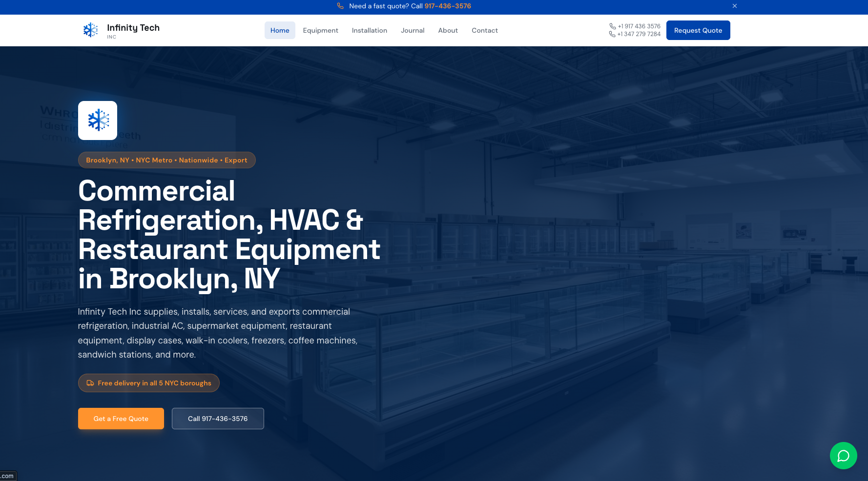Open the green chat bubble widget
868x481 pixels.
843,456
